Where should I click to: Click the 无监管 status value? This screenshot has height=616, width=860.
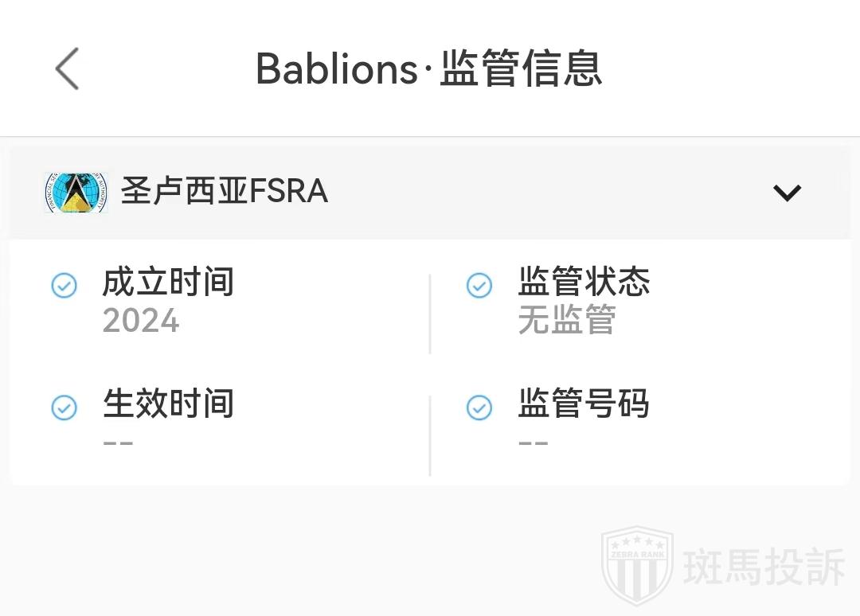567,321
